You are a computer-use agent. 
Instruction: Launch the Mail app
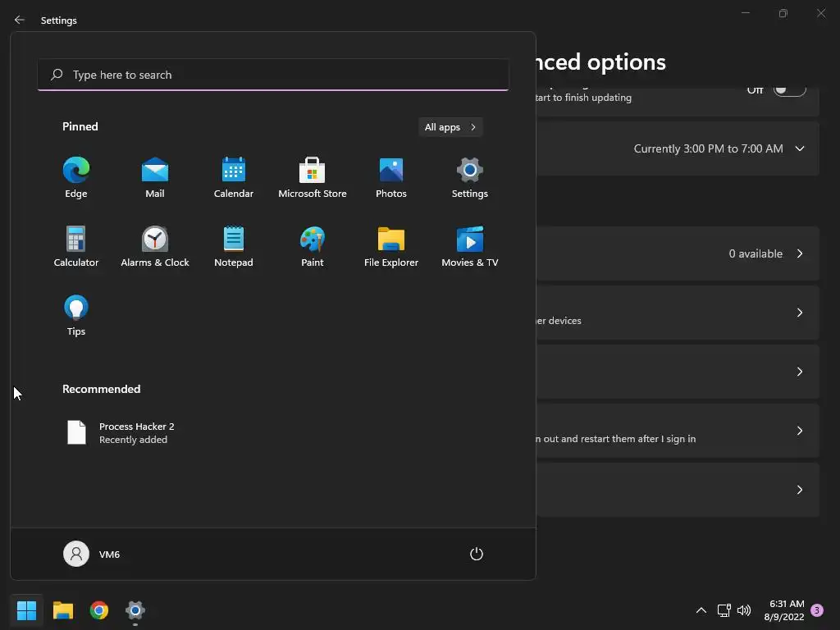point(155,178)
